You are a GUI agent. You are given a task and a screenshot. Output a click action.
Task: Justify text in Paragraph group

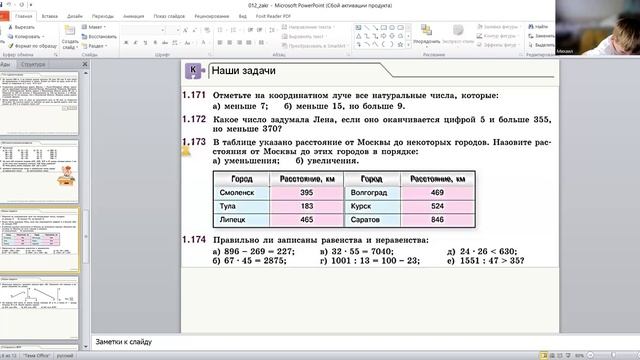(249, 42)
